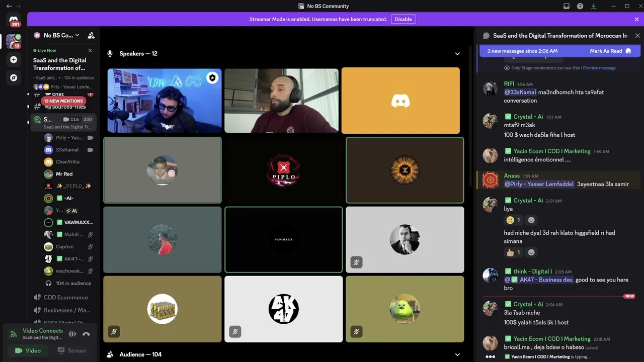The image size is (644, 362).
Task: Click the headphones icon next to 104 in audience
Action: pyautogui.click(x=48, y=283)
